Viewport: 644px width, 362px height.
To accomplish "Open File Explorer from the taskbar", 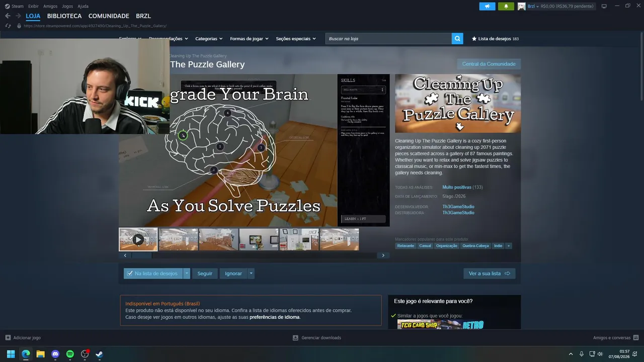I will (x=40, y=354).
